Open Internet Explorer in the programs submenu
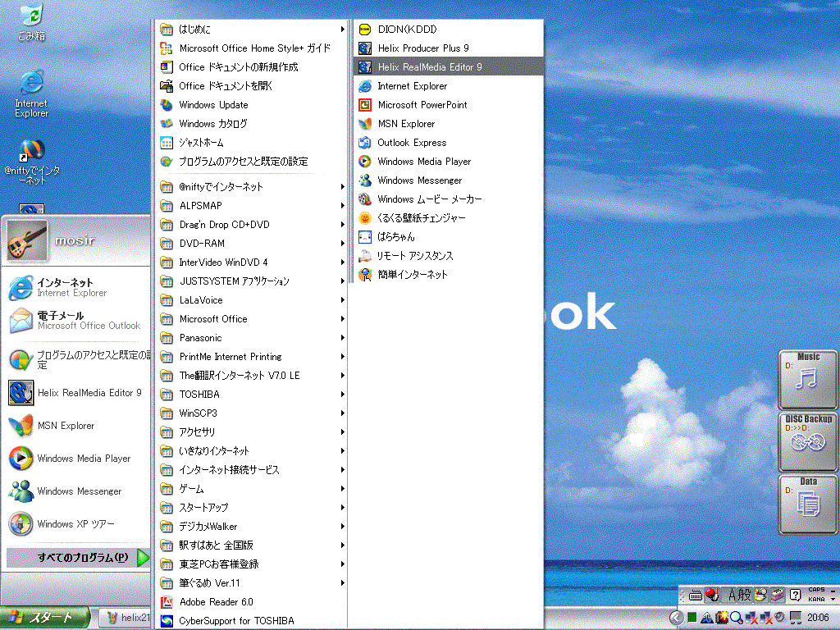The width and height of the screenshot is (840, 630). point(449,85)
